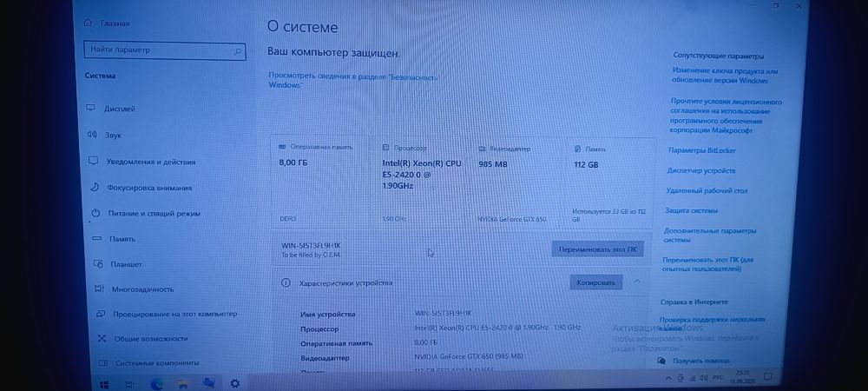Select the Intel(R) Xeon(R) CPU card text
Image resolution: width=868 pixels, height=391 pixels.
click(422, 175)
